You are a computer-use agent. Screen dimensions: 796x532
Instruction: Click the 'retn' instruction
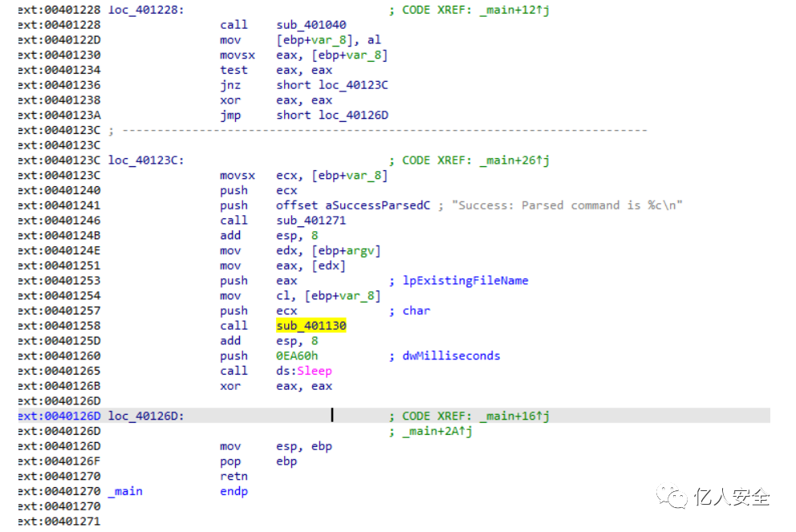tap(234, 476)
